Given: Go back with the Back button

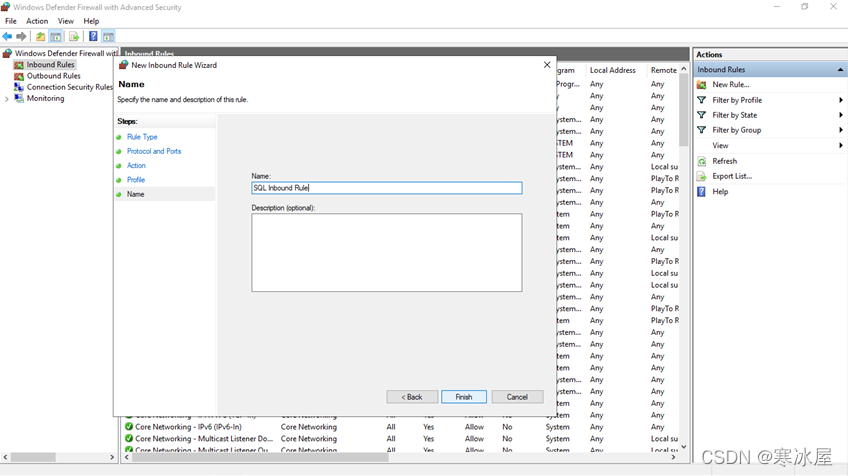Looking at the screenshot, I should pos(412,397).
